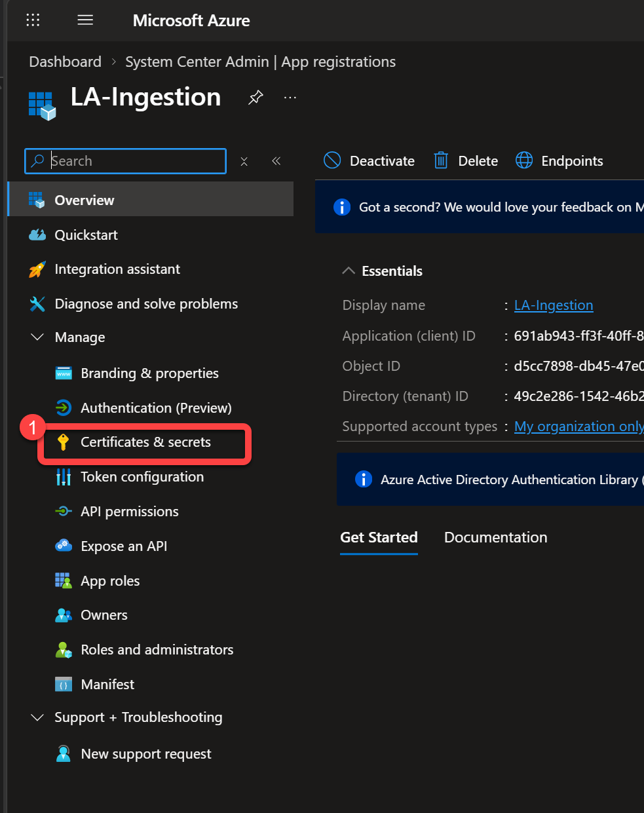Click the App roles grid icon

click(64, 580)
